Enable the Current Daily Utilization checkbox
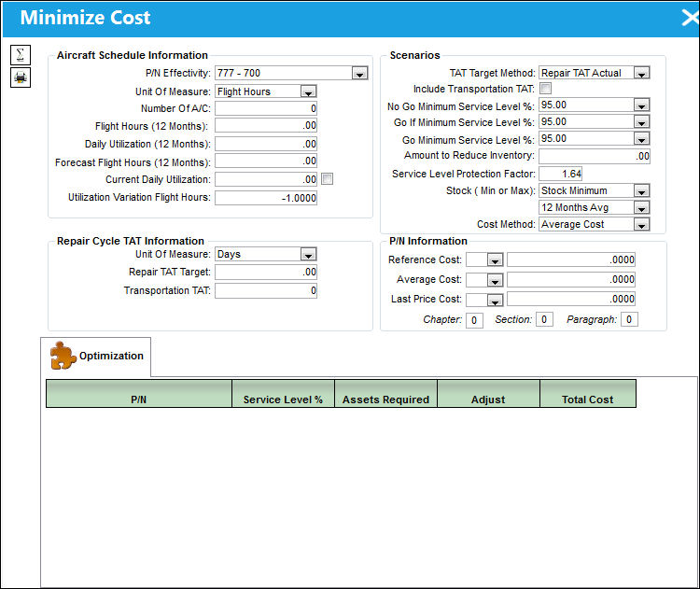This screenshot has height=589, width=700. [328, 179]
